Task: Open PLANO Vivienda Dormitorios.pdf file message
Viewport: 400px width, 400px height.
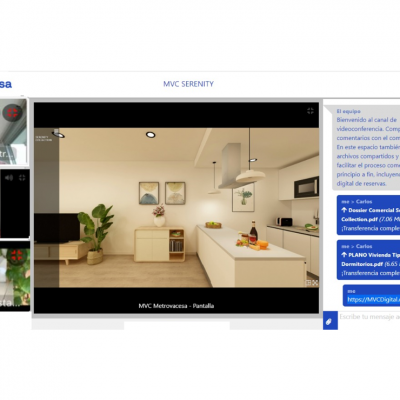Action: [x=368, y=260]
